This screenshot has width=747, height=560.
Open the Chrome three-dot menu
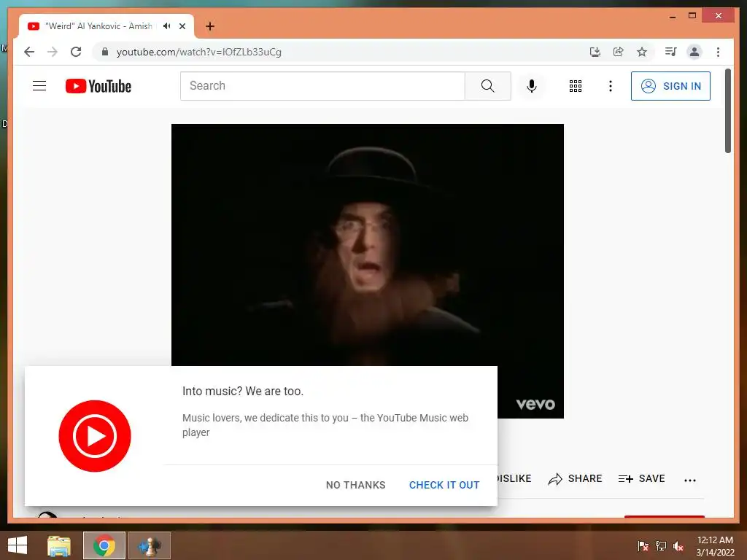tap(719, 52)
